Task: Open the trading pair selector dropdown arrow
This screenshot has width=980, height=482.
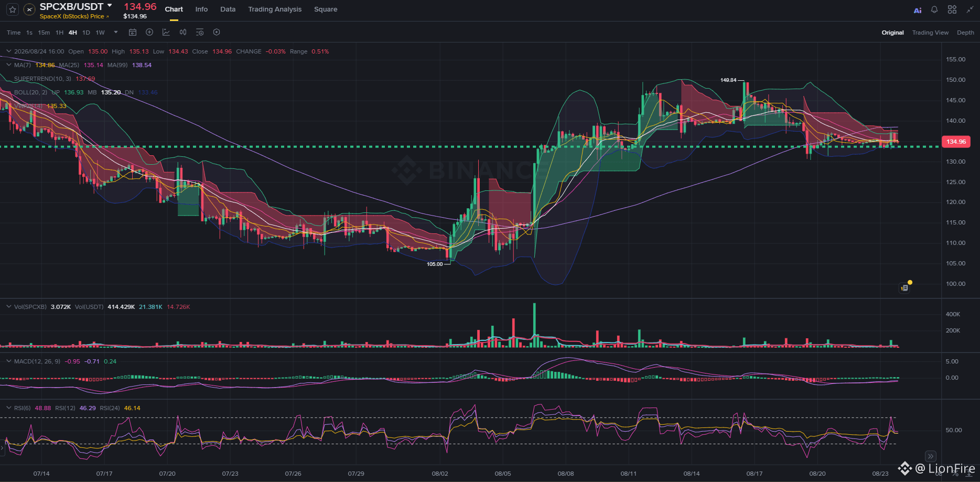Action: pyautogui.click(x=110, y=6)
